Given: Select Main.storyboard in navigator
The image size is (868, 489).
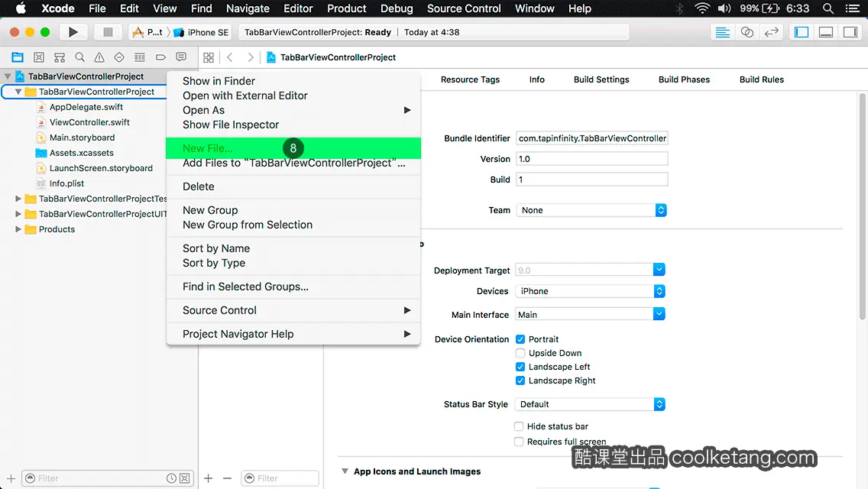Looking at the screenshot, I should click(x=82, y=138).
